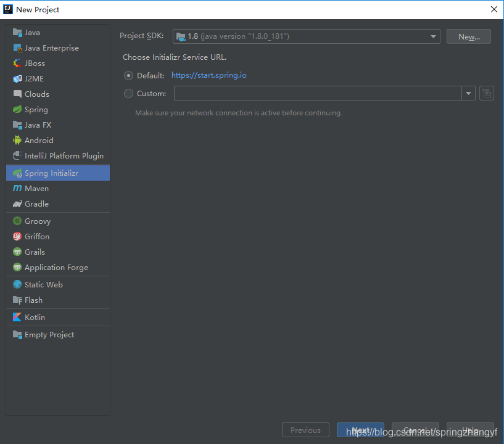Image resolution: width=504 pixels, height=444 pixels.
Task: Click the Android robot icon
Action: [17, 140]
